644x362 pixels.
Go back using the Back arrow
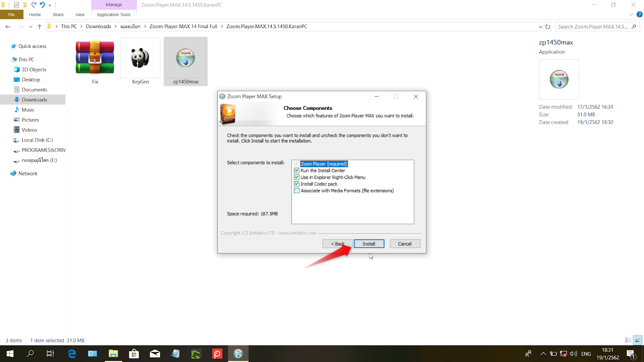pos(8,27)
